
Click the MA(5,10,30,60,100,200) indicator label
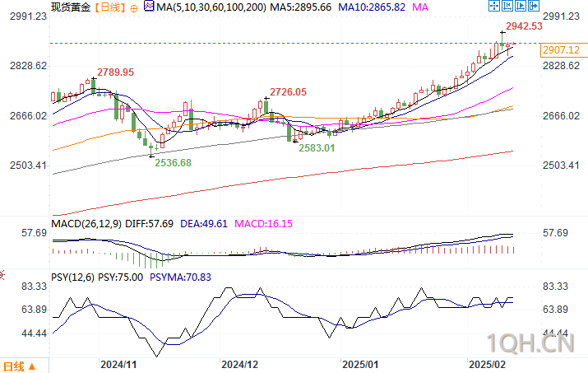[211, 7]
